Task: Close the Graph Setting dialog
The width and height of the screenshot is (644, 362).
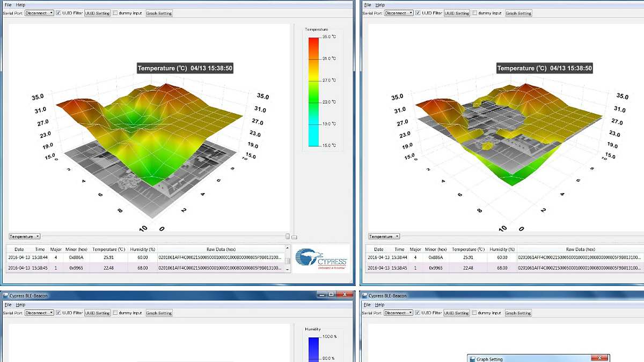Action: [599, 358]
